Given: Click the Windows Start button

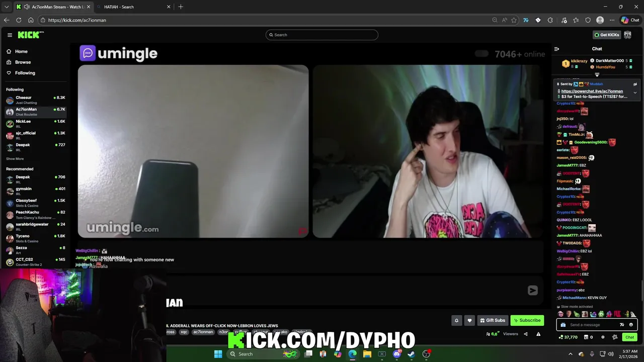Looking at the screenshot, I should coord(218,354).
